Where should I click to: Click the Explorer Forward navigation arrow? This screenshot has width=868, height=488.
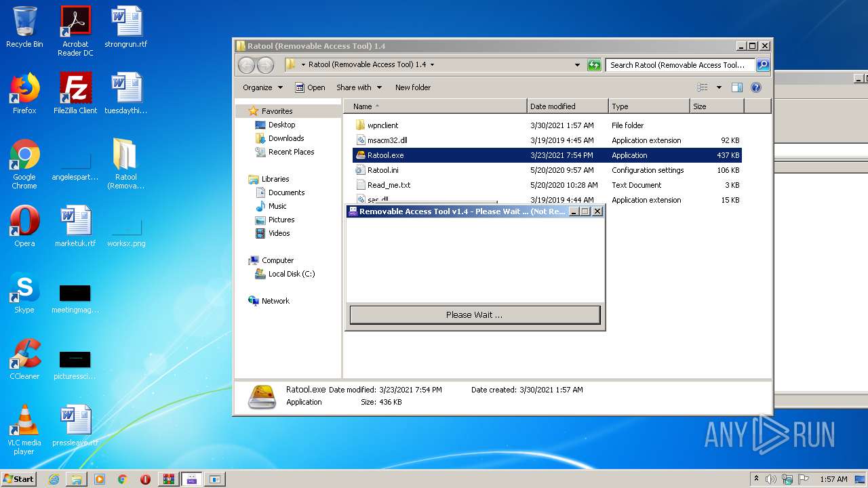pyautogui.click(x=265, y=65)
